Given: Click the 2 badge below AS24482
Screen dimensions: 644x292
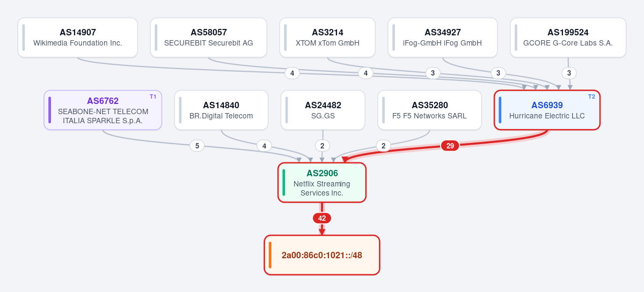Looking at the screenshot, I should click(x=322, y=146).
